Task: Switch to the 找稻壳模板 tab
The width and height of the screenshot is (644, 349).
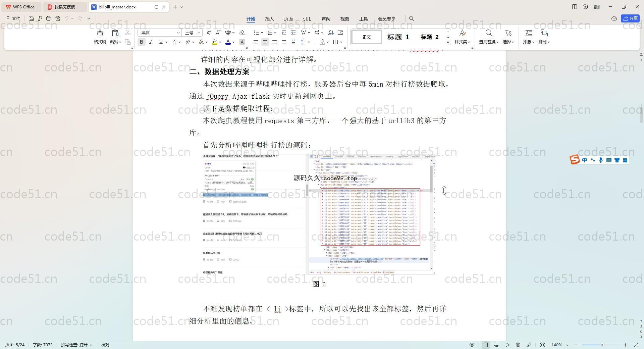Action: tap(65, 7)
